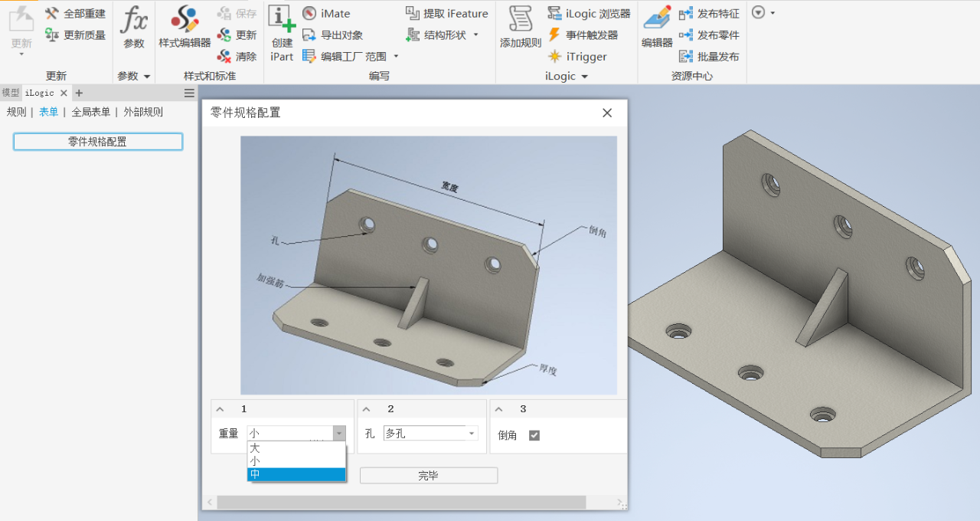This screenshot has height=521, width=980.
Task: Open the 事件触发器 event trigger
Action: (583, 35)
